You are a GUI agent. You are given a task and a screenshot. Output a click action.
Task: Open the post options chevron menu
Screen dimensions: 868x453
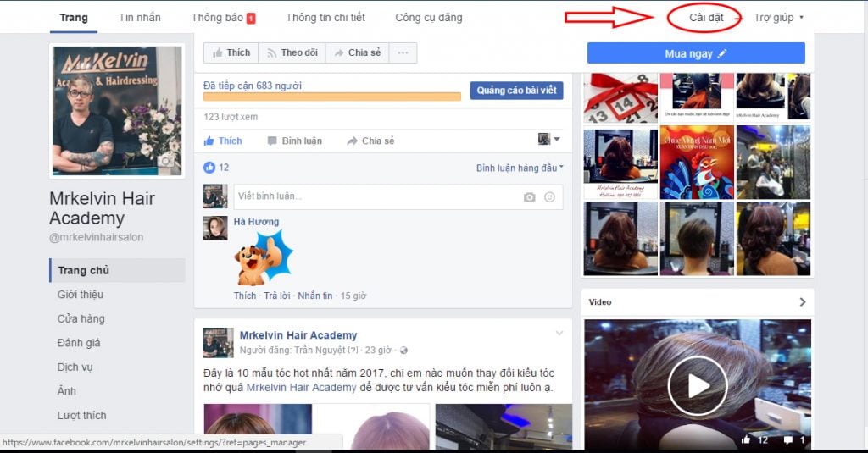click(559, 334)
